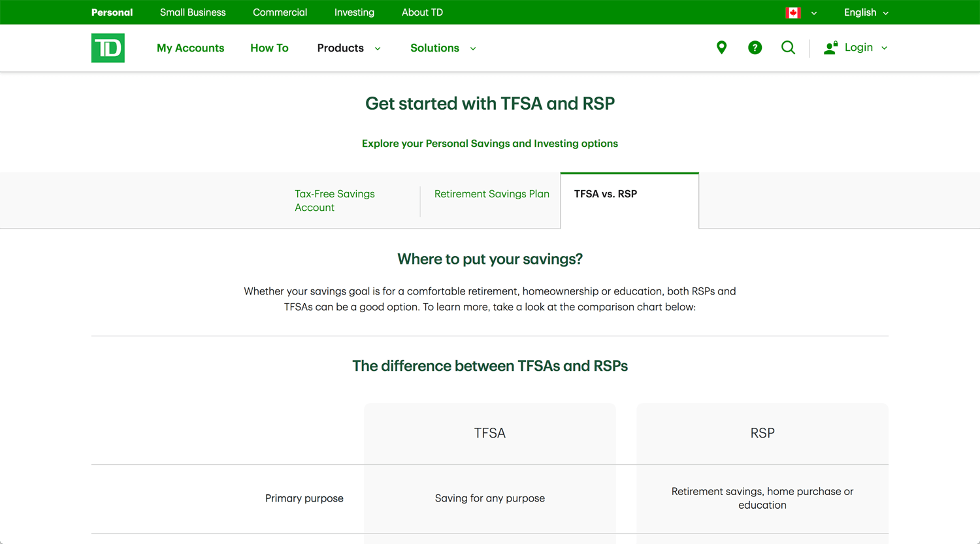Click the 'Where to put your savings?' heading
The image size is (980, 544).
(x=490, y=259)
